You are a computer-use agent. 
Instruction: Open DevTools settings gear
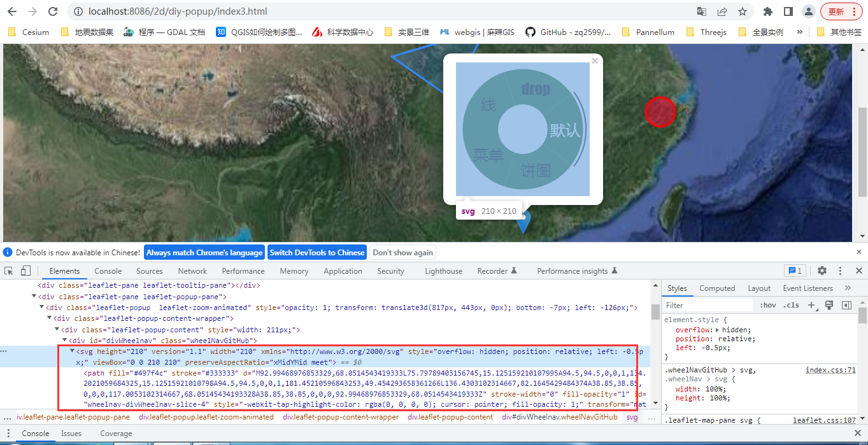pyautogui.click(x=822, y=271)
